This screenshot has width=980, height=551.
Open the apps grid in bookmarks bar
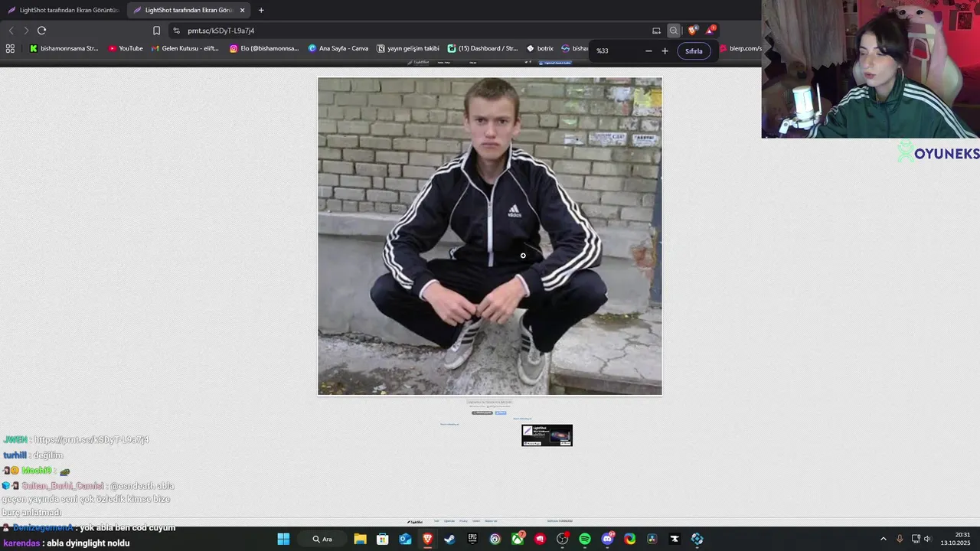pyautogui.click(x=10, y=48)
